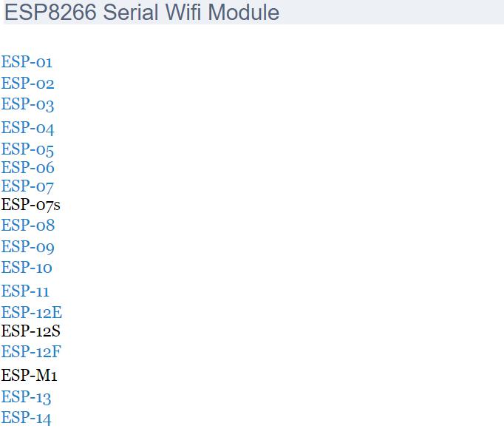Viewport: 504px width, 443px height.
Task: Follow the ESP-13 link
Action: pos(27,397)
